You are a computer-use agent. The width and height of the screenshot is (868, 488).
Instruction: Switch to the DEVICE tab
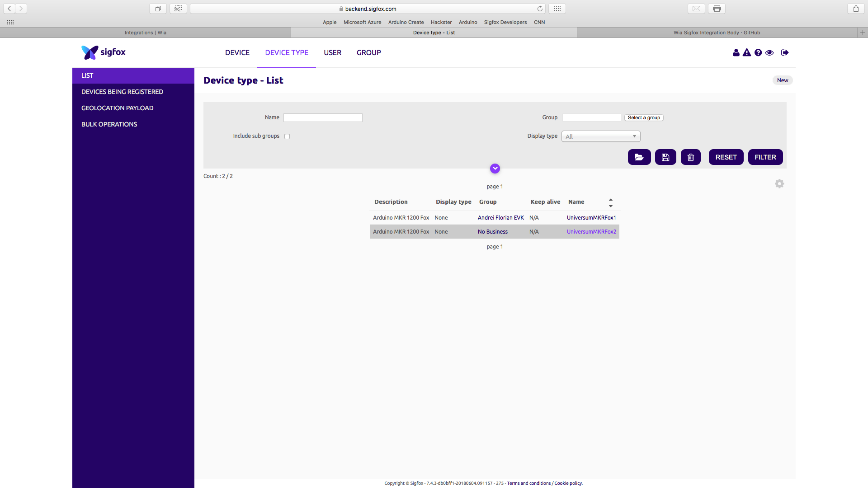(237, 53)
